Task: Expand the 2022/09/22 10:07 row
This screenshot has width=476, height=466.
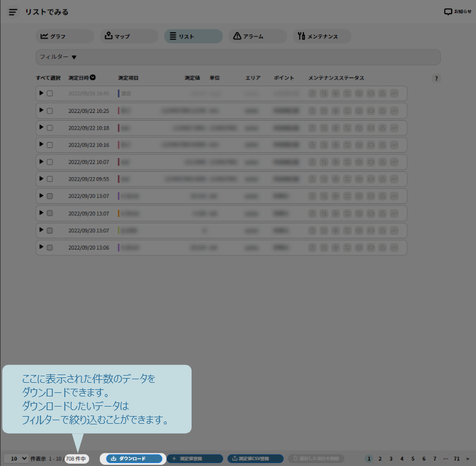Action: click(x=41, y=162)
